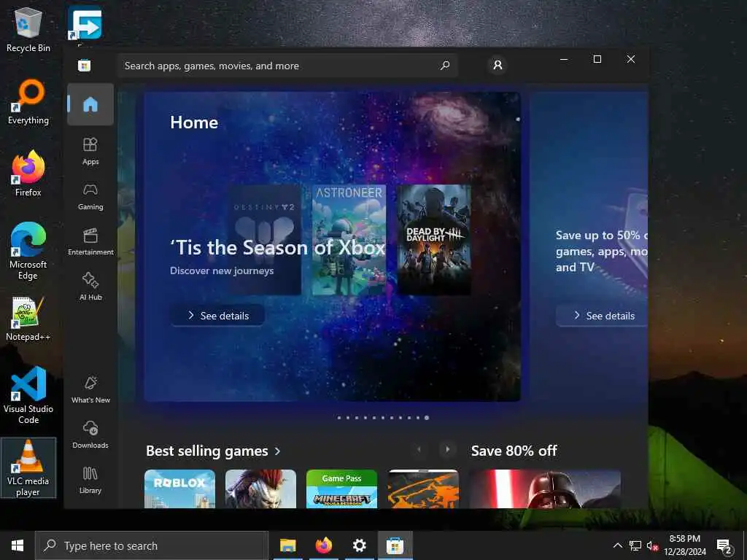Select VLC media player desktop shortcut

[28, 467]
